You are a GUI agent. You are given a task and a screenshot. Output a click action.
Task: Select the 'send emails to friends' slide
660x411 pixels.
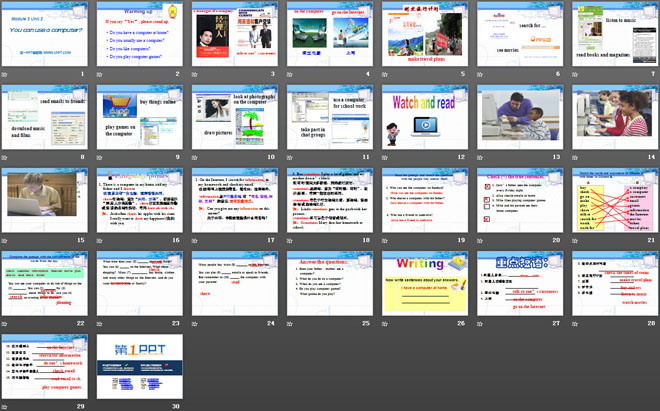coord(47,115)
